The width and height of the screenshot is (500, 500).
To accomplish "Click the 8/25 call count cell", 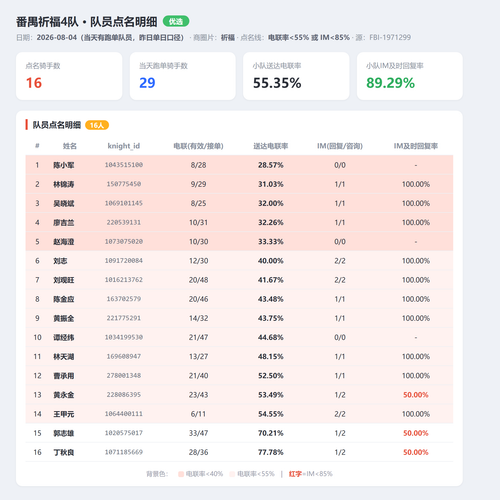I will pos(198,203).
